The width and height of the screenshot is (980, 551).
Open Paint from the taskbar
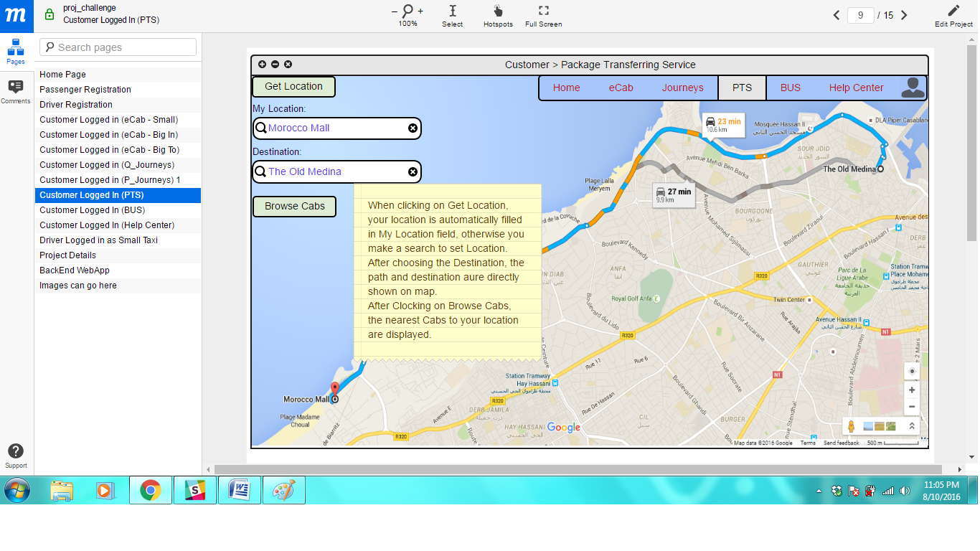pos(283,491)
